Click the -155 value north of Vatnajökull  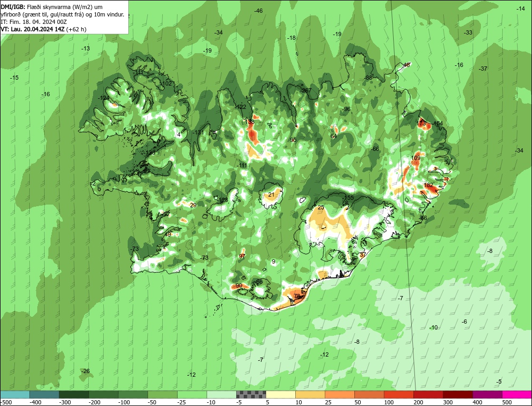pyautogui.click(x=348, y=198)
